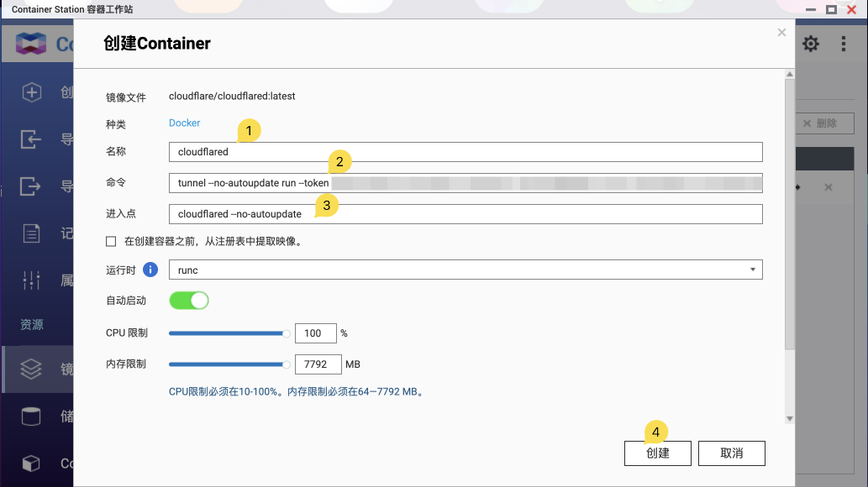Open the runc runtime dropdown
Viewport: 868px width, 487px height.
click(x=466, y=270)
